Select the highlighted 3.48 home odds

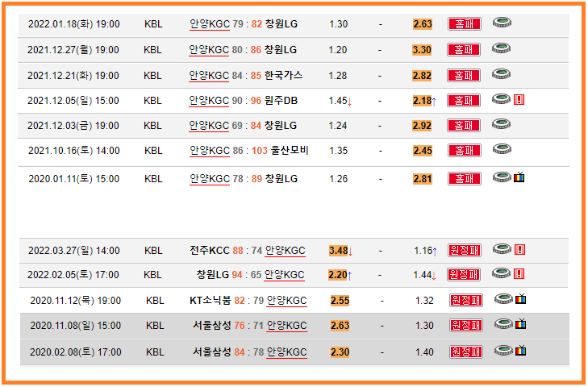[338, 251]
